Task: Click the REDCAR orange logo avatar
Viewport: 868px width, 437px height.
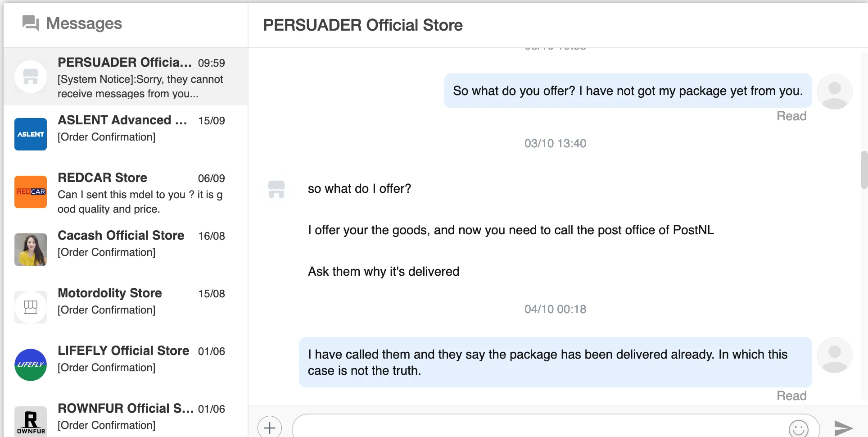Action: click(31, 192)
